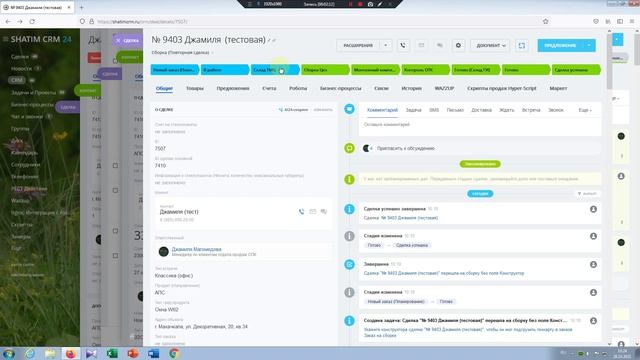Click the email envelope icon in deal header

[x=421, y=45]
